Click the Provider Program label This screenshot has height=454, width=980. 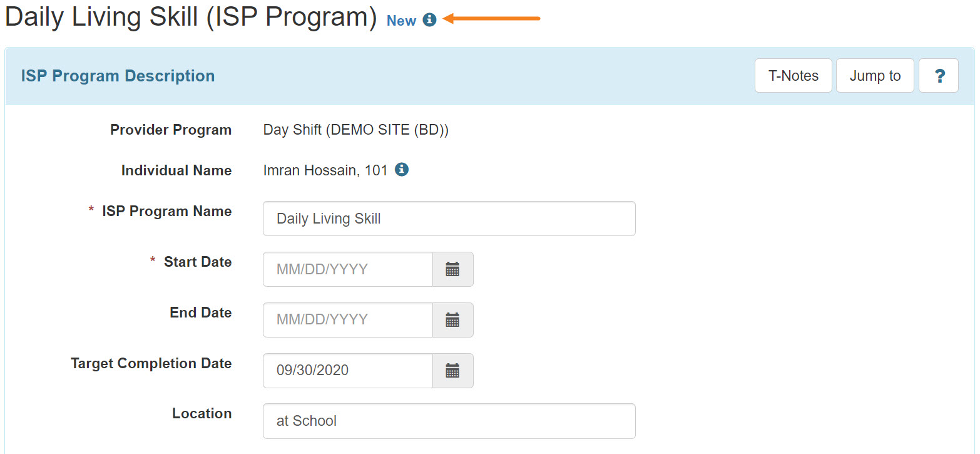point(171,130)
